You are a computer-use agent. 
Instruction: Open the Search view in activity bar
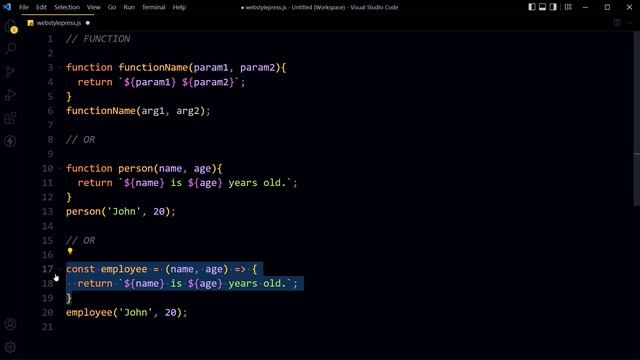pos(10,49)
